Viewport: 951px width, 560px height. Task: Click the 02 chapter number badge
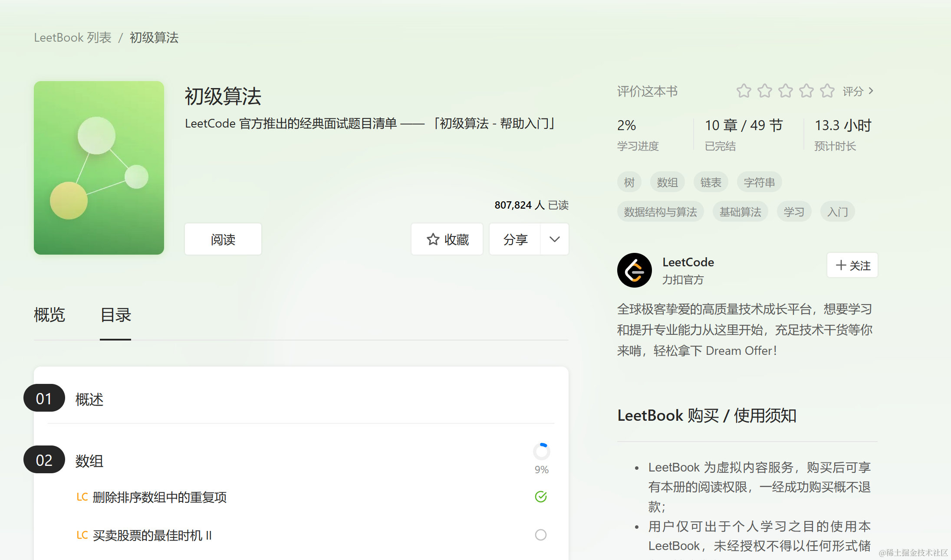point(44,460)
